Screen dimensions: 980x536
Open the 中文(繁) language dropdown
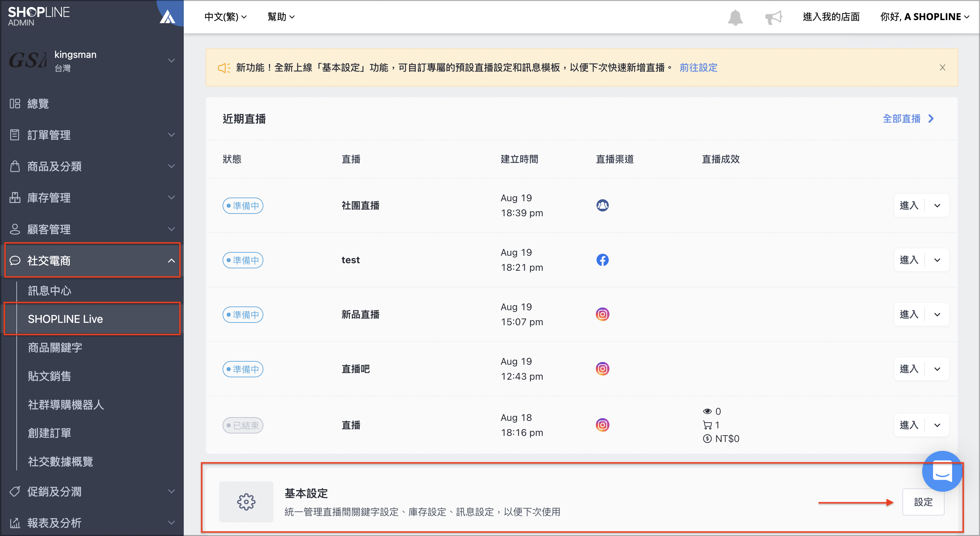(226, 17)
